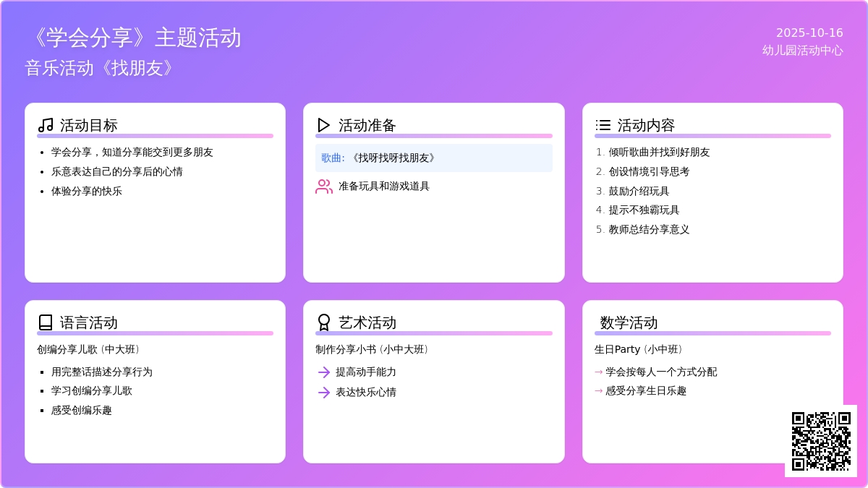Image resolution: width=868 pixels, height=488 pixels.
Task: Click the subtitle 音乐活动《找朋友》
Action: point(101,68)
